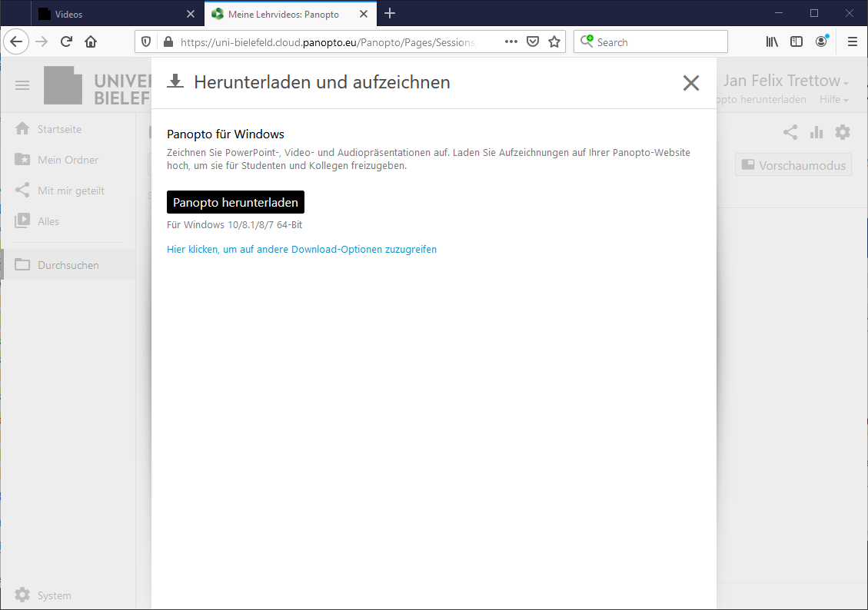Click the folder share icon

pos(790,132)
